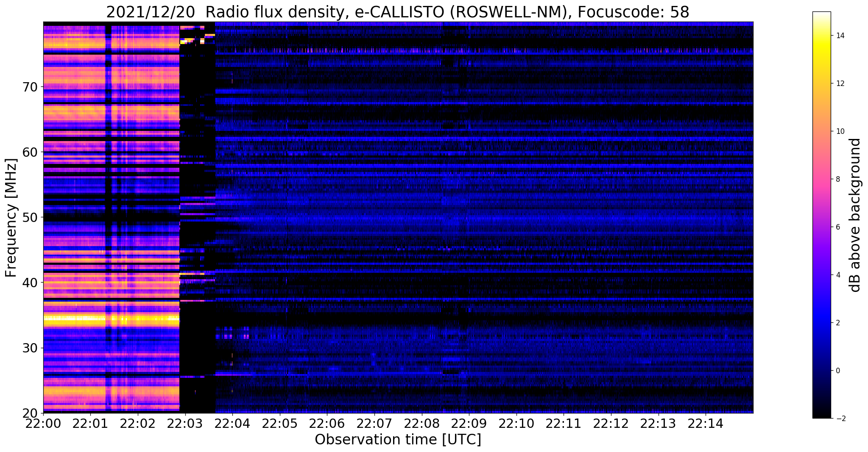Click the plot title mentioning ROSWELL-NM
Viewport: 868px width, 452px height.
pos(398,12)
